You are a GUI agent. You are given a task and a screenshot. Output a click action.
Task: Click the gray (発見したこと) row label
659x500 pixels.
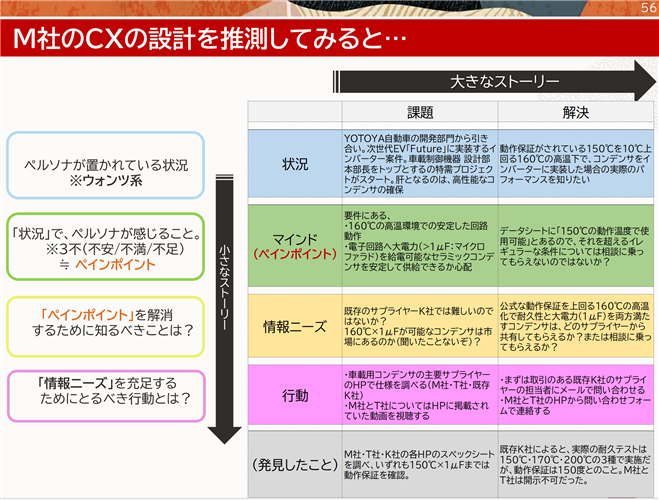click(x=295, y=463)
